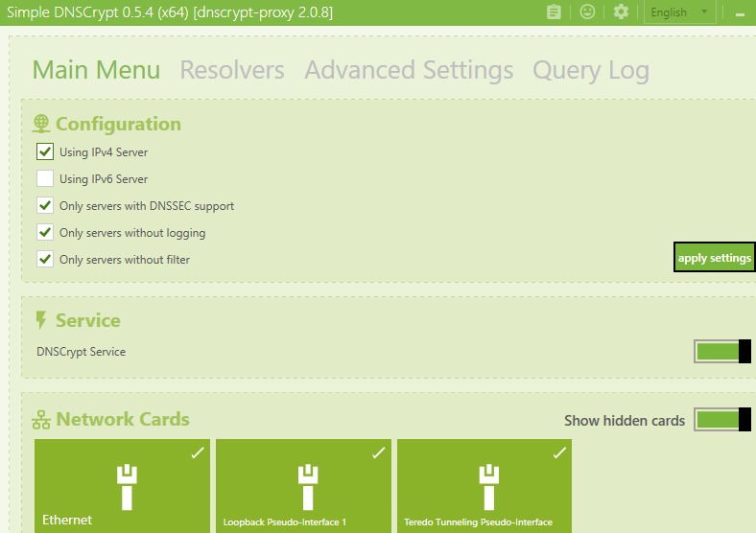
Task: Select the Teredo Tunneling Pseudo-Interface card
Action: pos(484,486)
